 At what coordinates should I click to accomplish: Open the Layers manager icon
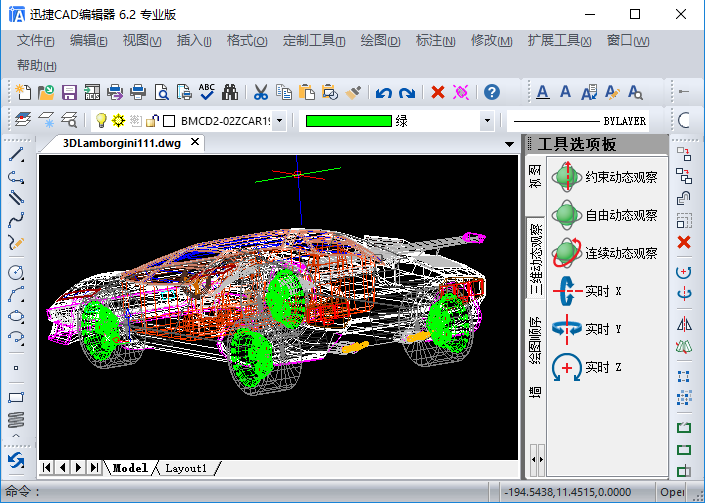(23, 120)
